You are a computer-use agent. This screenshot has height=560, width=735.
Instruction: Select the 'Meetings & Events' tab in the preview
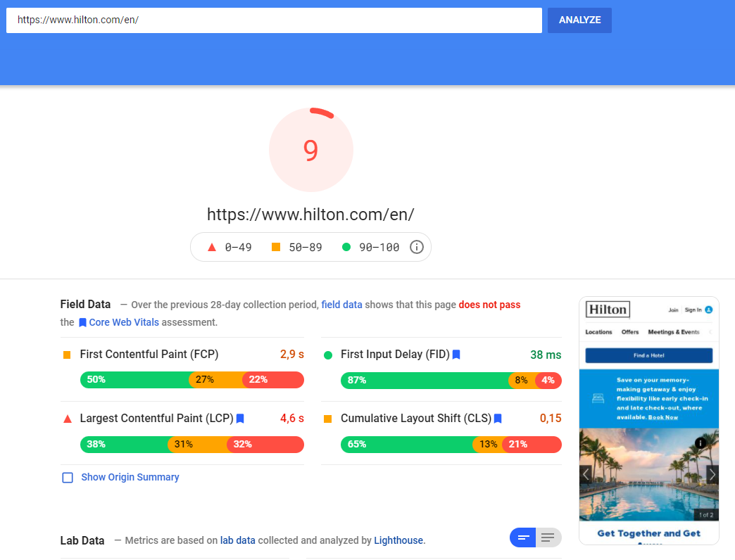[674, 332]
